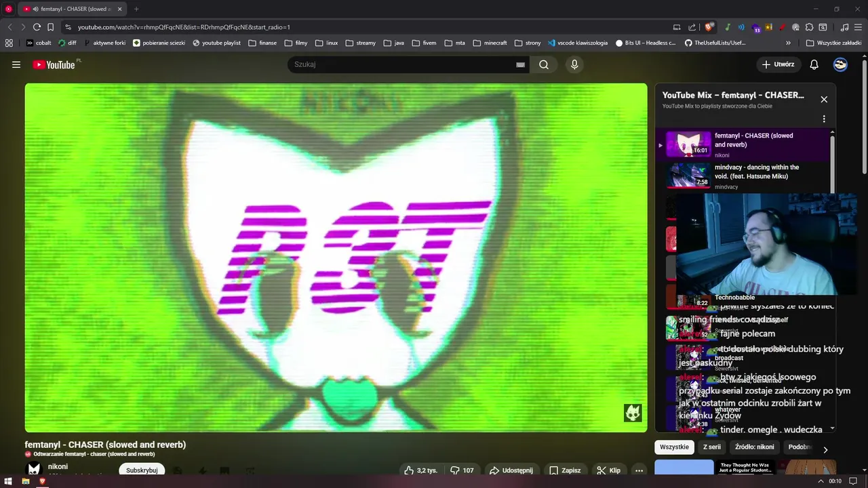The image size is (868, 488).
Task: Play mindvacy - dancing within the void
Action: [x=745, y=176]
